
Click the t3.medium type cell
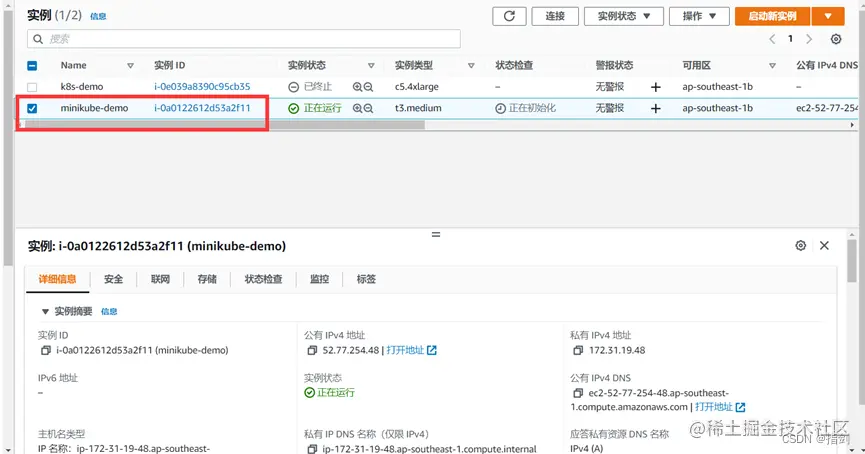[x=418, y=108]
